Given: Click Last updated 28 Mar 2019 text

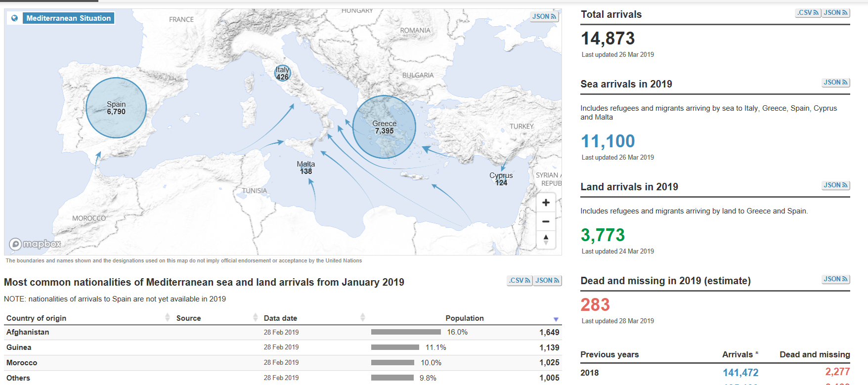Looking at the screenshot, I should [x=618, y=321].
